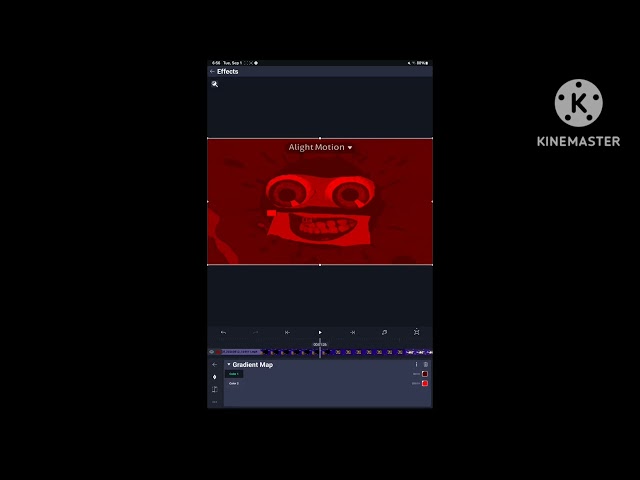640x480 pixels.
Task: Redo the undone action
Action: pos(255,332)
